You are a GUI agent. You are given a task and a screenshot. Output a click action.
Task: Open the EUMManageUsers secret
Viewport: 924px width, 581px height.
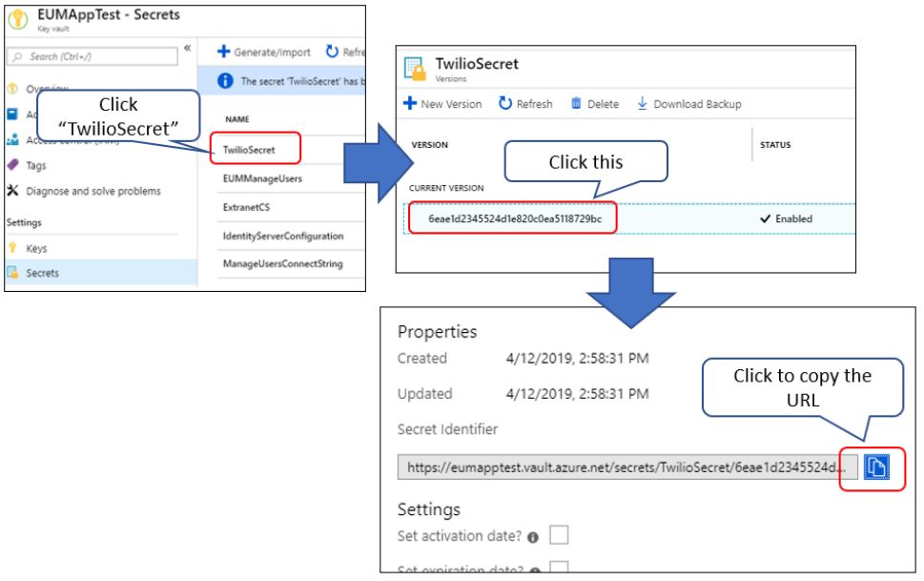click(262, 178)
